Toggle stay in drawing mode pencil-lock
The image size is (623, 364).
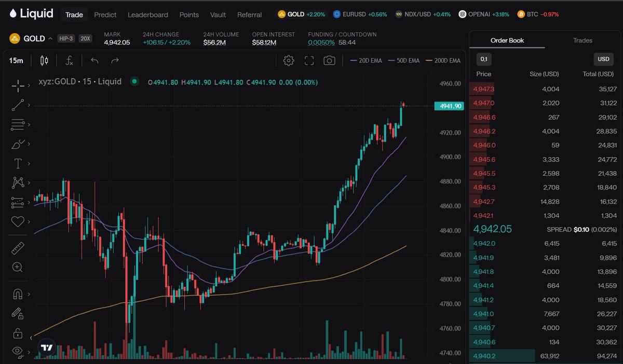pos(18,313)
